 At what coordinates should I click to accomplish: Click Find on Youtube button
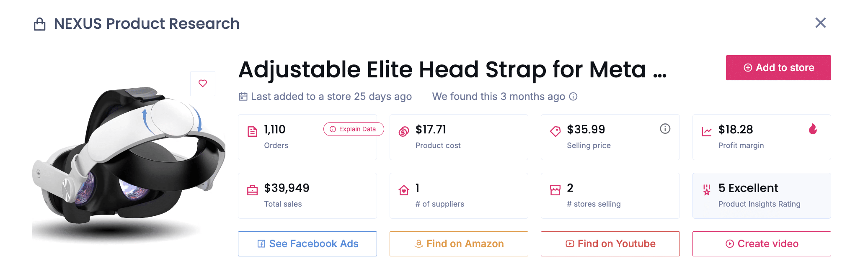pos(610,244)
